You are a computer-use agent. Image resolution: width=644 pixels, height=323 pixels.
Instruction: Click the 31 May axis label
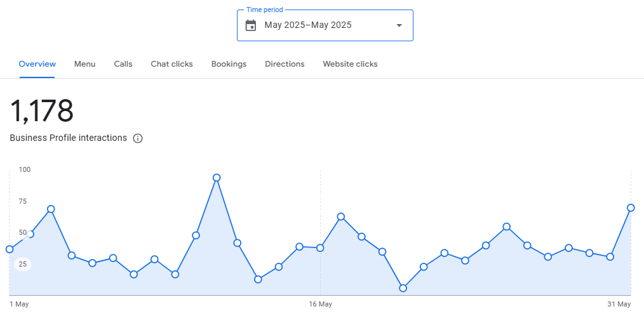pyautogui.click(x=619, y=305)
